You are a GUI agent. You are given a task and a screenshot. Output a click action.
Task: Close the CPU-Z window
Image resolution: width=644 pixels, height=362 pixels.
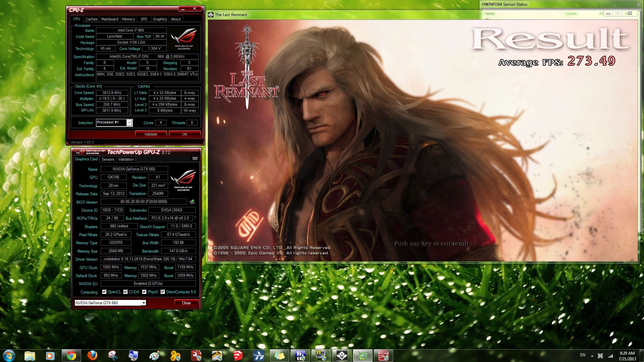195,8
